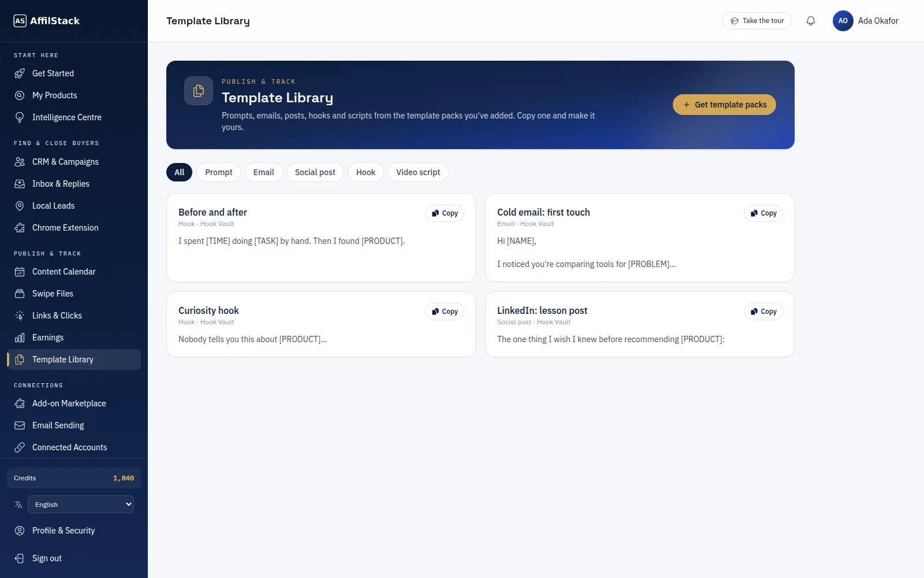Open Get Started rocket icon
This screenshot has width=924, height=578.
pos(20,73)
